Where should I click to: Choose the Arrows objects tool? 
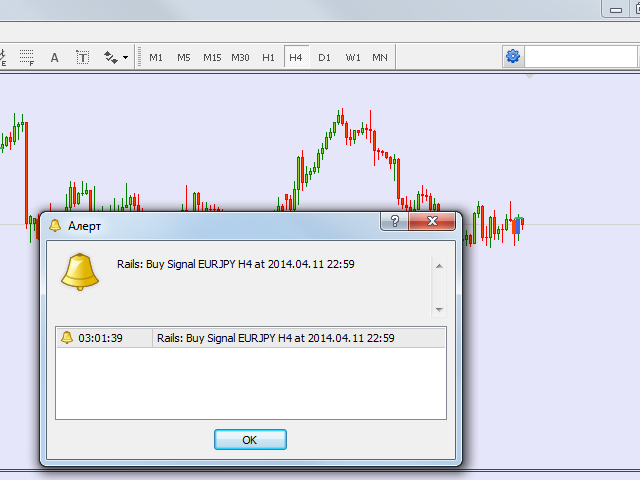coord(111,58)
